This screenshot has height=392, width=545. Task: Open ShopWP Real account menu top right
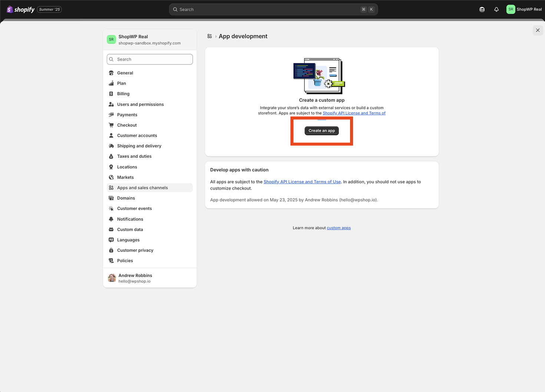(x=524, y=9)
